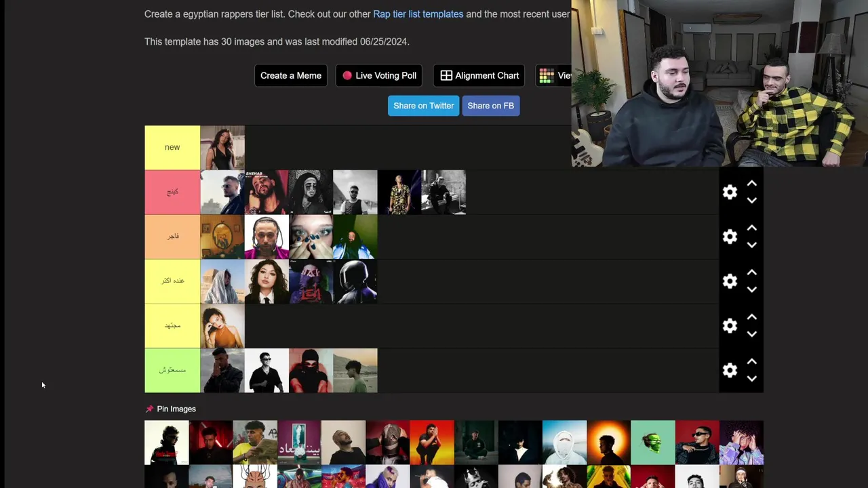Pick the white hooded figure against blue sky
The height and width of the screenshot is (488, 868).
coord(564,443)
